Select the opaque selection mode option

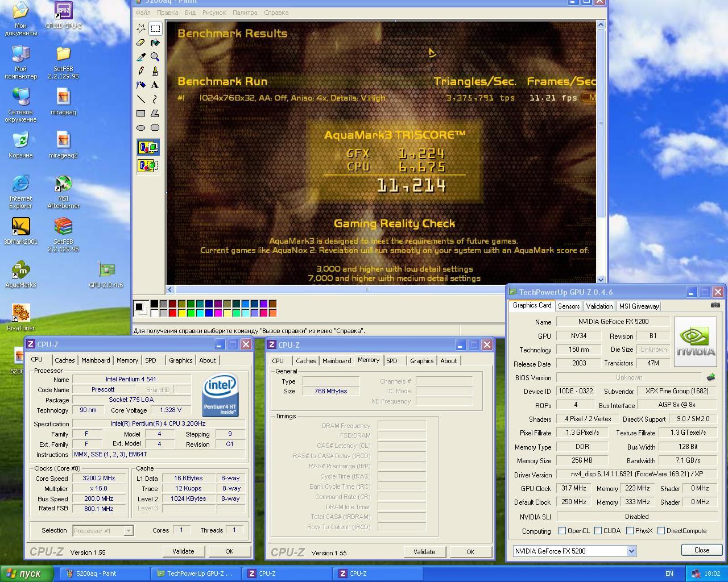(x=148, y=148)
